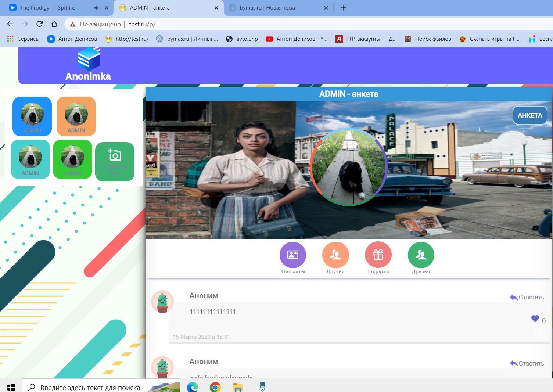Click the Windows taskbar search field
The image size is (553, 392).
pyautogui.click(x=90, y=387)
